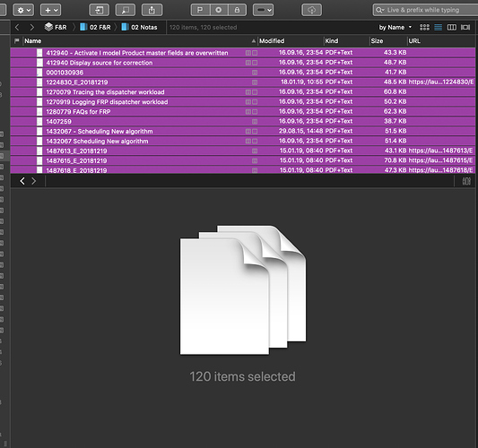
Task: Toggle the preview pane inspector icon
Action: click(x=466, y=181)
